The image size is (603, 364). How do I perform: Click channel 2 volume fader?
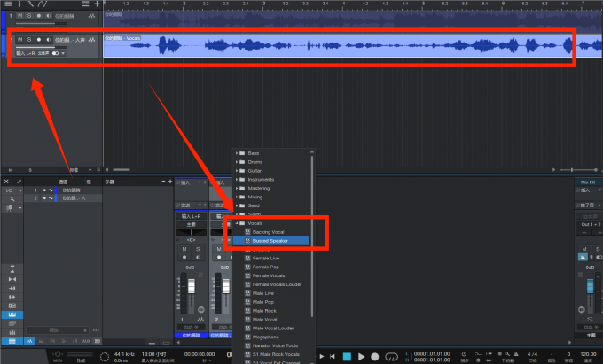pyautogui.click(x=226, y=286)
